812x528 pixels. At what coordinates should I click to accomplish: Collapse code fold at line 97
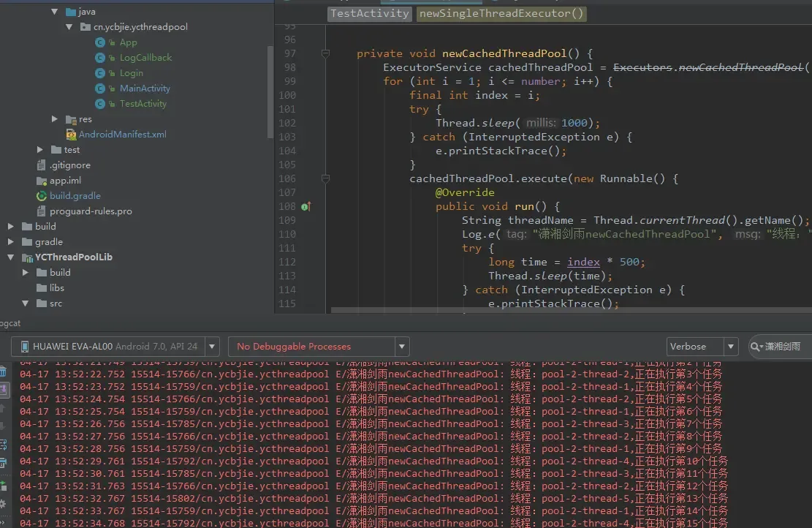[326, 53]
